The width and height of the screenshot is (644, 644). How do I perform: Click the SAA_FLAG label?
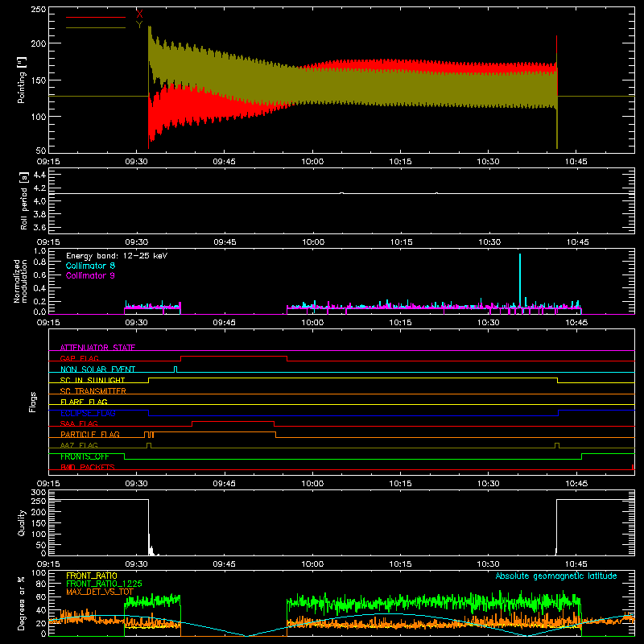click(79, 423)
